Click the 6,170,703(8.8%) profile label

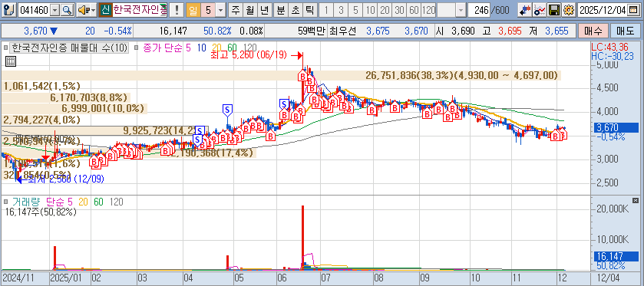coord(89,97)
